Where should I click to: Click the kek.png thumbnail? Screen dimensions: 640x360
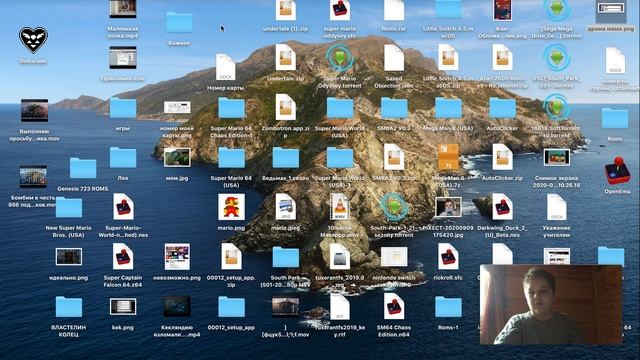[123, 307]
